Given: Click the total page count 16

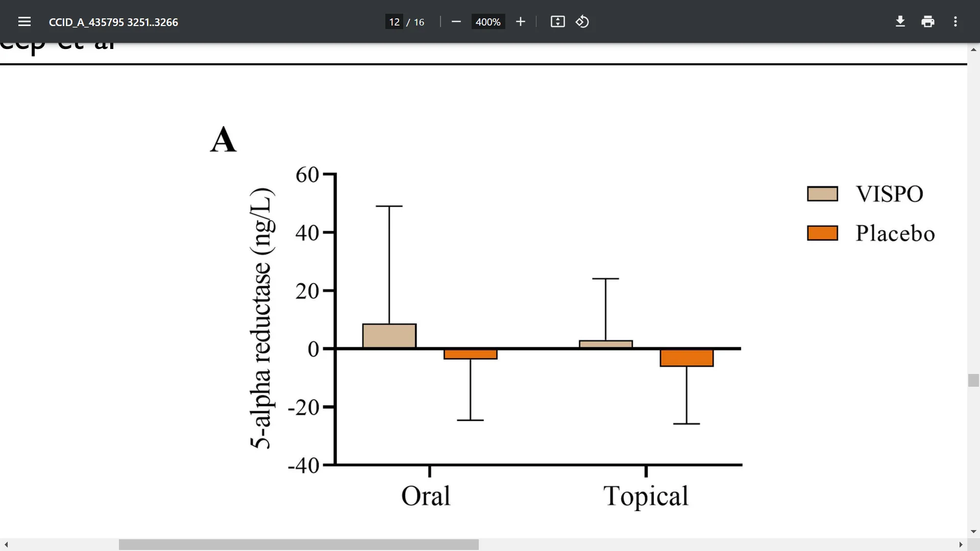Looking at the screenshot, I should tap(419, 22).
